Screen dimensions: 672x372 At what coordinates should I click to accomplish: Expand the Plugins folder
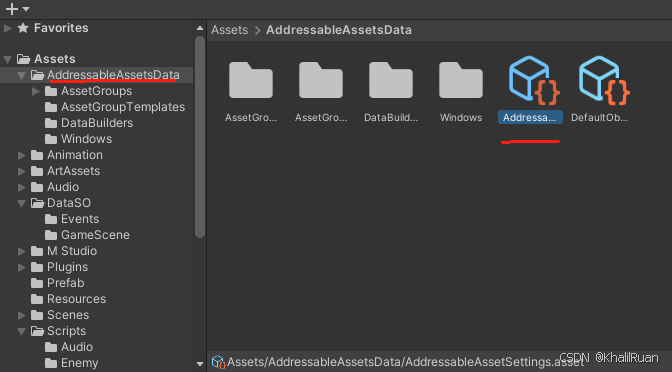point(21,267)
